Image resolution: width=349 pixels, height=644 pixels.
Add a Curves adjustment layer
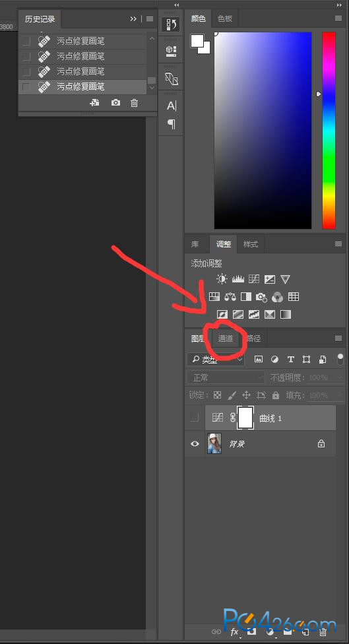(x=254, y=279)
